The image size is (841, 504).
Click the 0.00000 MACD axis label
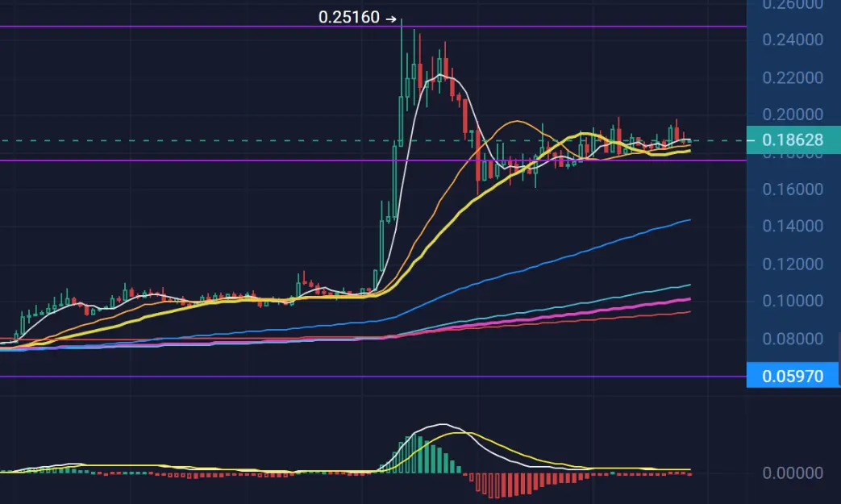coord(793,473)
